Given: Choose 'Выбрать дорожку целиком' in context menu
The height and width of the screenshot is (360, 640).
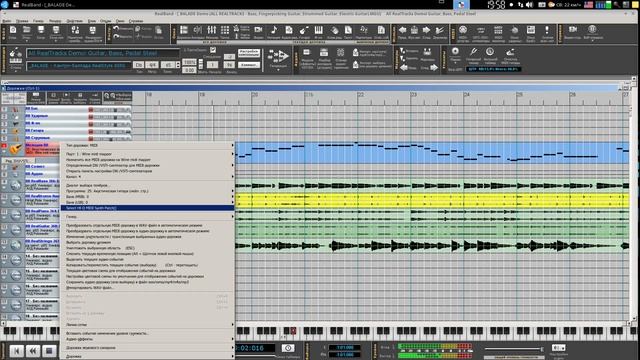Looking at the screenshot, I should pos(148,242).
